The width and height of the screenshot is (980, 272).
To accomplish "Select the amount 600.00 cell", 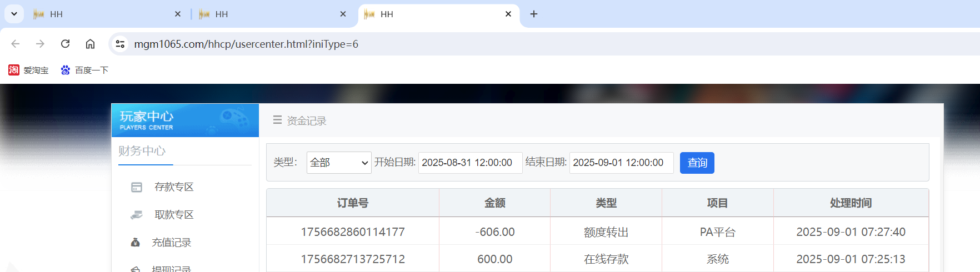I will pyautogui.click(x=495, y=259).
